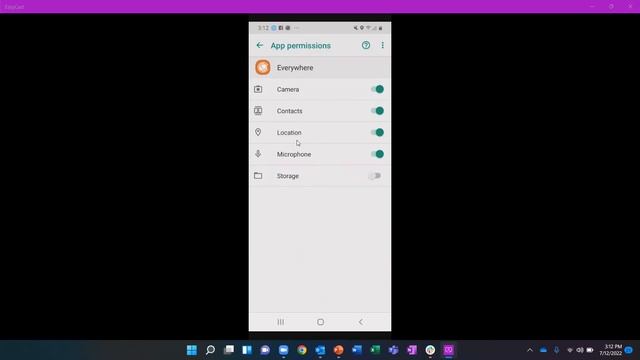The image size is (640, 360).
Task: Open Outlook from the taskbar
Action: coord(320,350)
